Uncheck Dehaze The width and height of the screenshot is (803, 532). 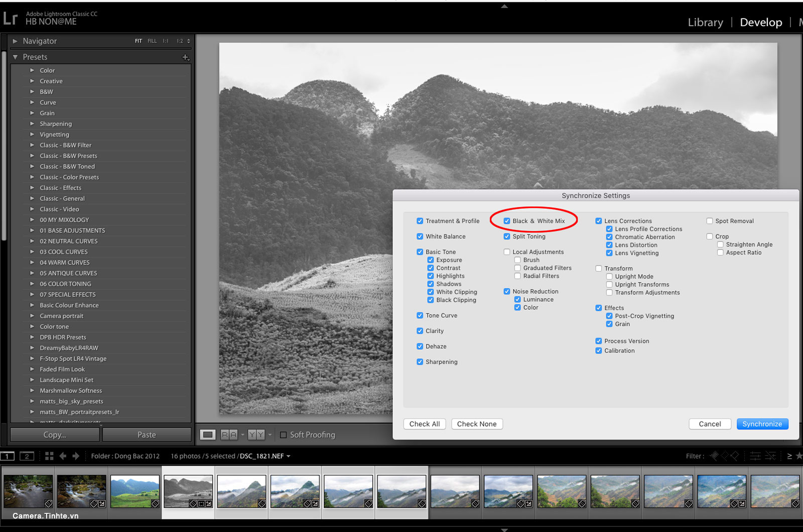[x=420, y=346]
